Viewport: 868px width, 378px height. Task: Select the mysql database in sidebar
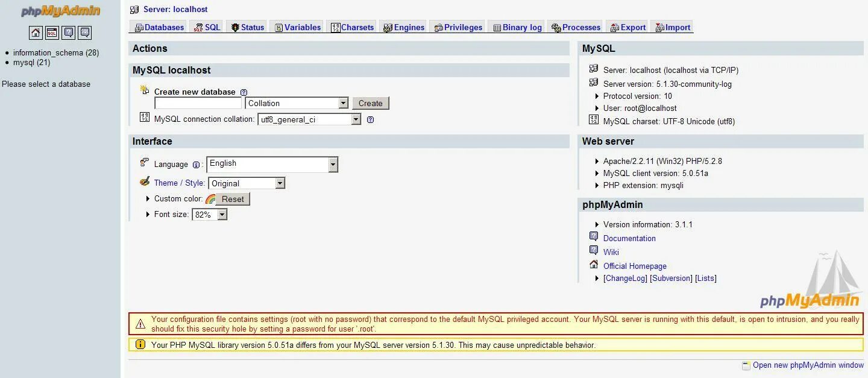pos(31,62)
